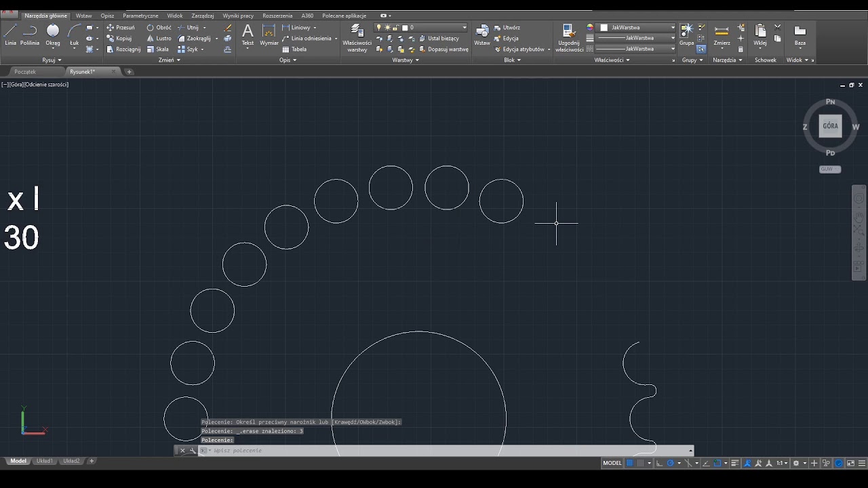The width and height of the screenshot is (868, 488).
Task: Click the Grupa group tool
Action: click(x=686, y=35)
